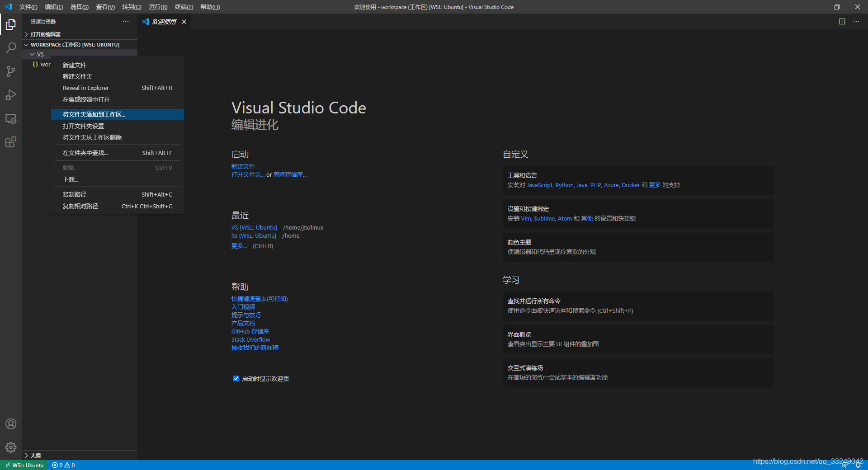Click the feedback icon in status bar
This screenshot has width=868, height=470.
coord(844,465)
